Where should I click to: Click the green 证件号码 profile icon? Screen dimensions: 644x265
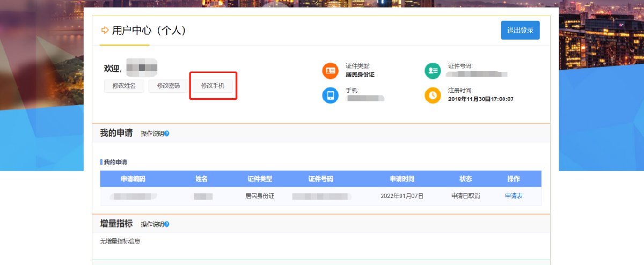point(433,70)
